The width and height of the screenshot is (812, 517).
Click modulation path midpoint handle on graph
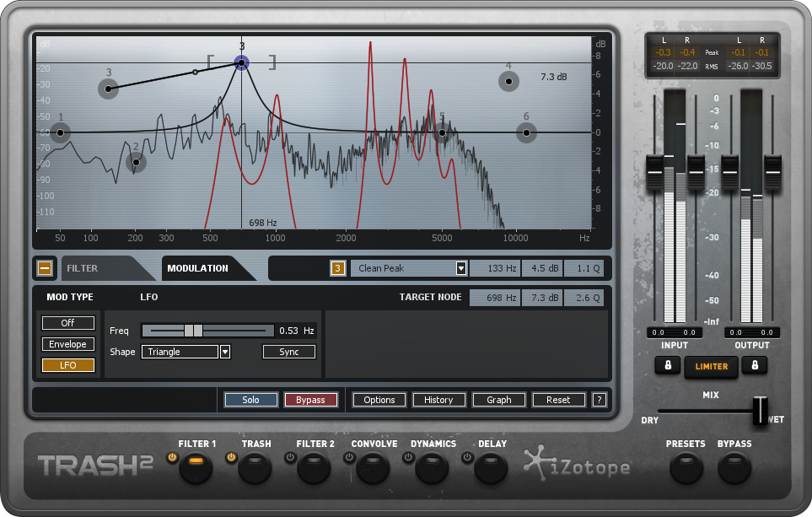pos(195,72)
